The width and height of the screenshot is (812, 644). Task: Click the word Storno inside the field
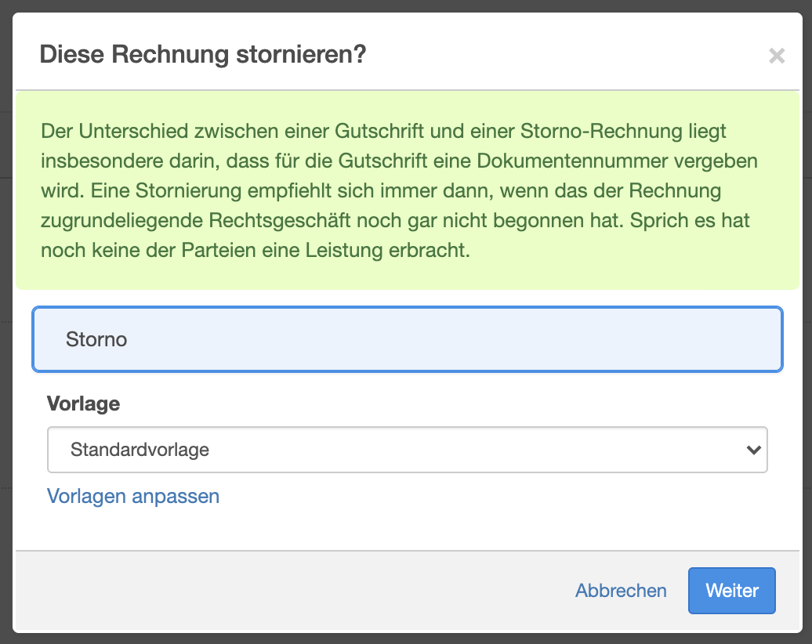click(96, 340)
